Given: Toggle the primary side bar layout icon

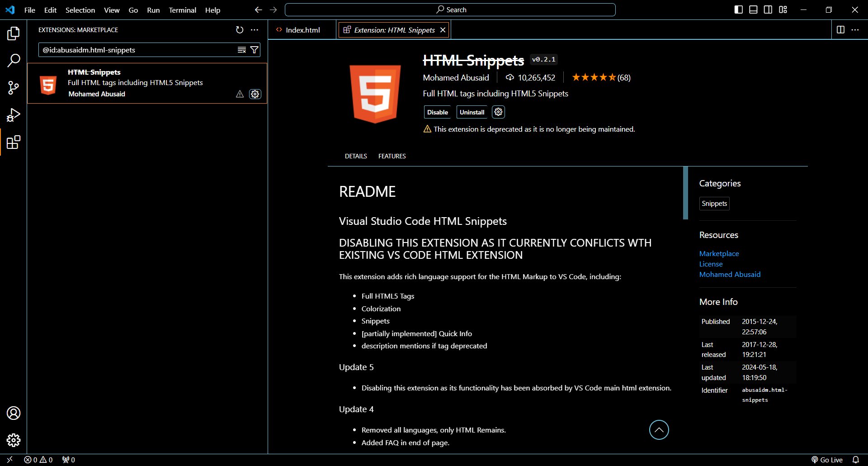Looking at the screenshot, I should [x=739, y=10].
